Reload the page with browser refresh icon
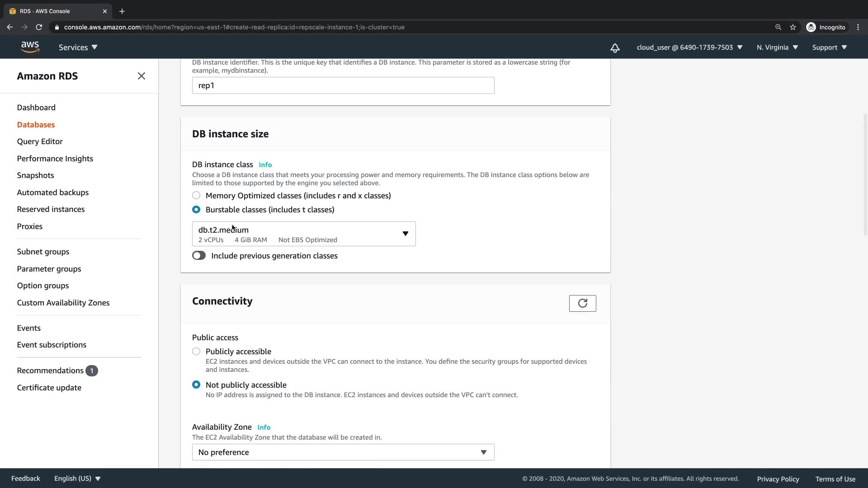868x488 pixels. (39, 27)
